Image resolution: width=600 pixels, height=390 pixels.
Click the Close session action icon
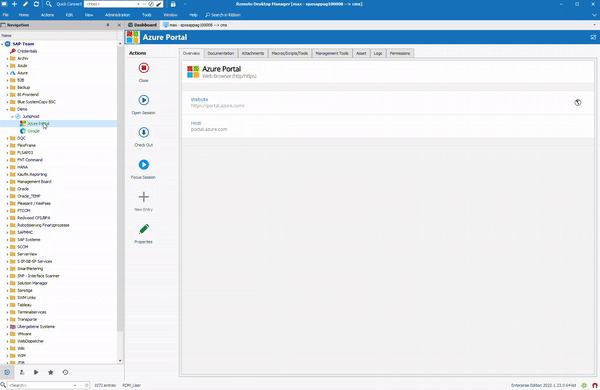(x=143, y=68)
